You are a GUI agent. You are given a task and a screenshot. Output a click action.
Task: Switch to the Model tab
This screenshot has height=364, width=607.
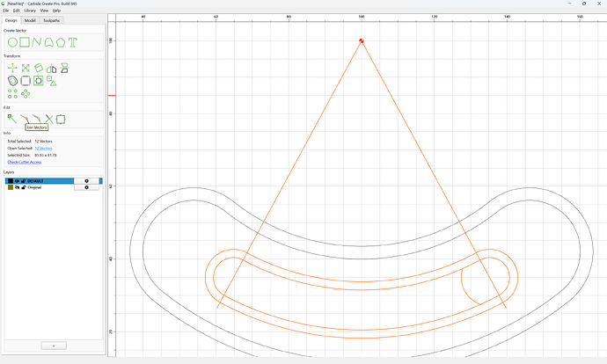tap(30, 20)
